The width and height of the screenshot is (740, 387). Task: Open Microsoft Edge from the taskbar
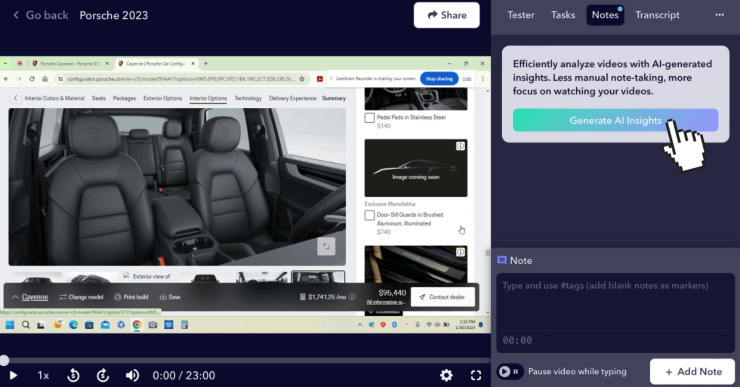pos(73,325)
